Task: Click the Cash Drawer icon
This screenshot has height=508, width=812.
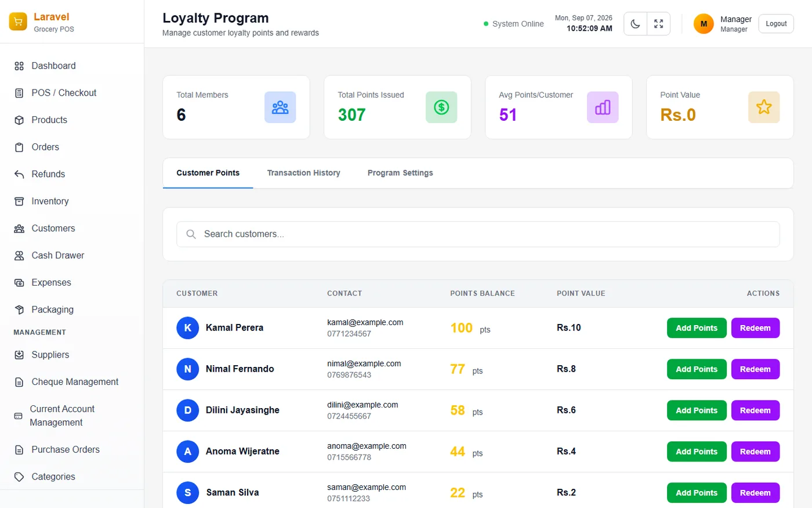Action: pyautogui.click(x=19, y=255)
